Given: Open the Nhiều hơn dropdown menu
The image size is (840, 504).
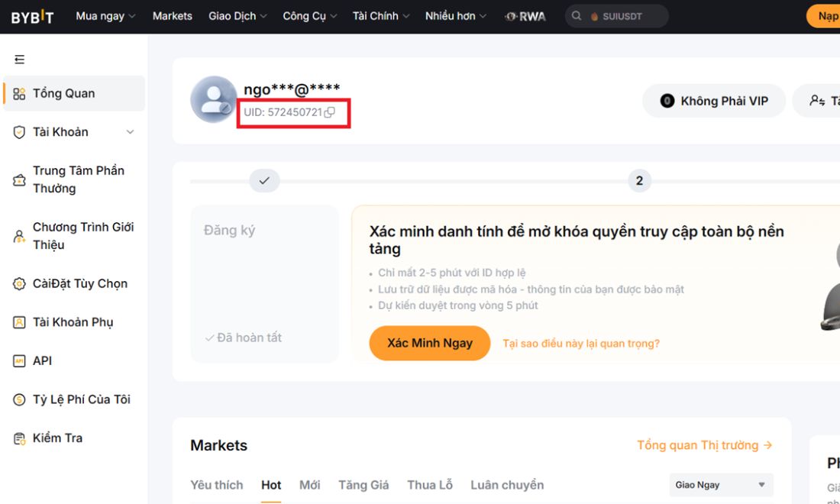Looking at the screenshot, I should point(456,16).
